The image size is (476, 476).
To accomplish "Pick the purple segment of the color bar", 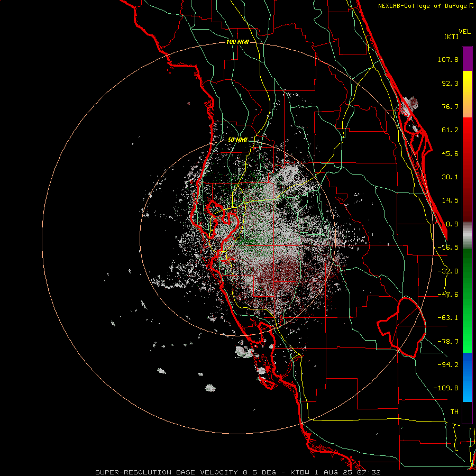I will (467, 59).
